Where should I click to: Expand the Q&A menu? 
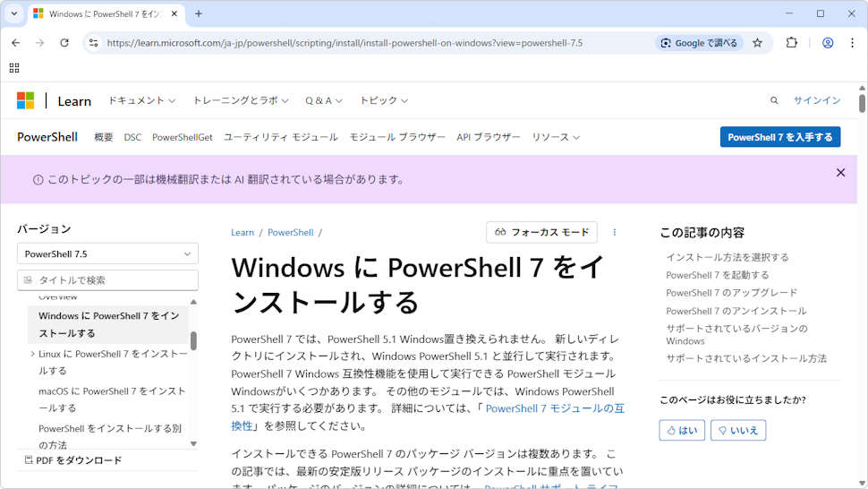coord(324,100)
